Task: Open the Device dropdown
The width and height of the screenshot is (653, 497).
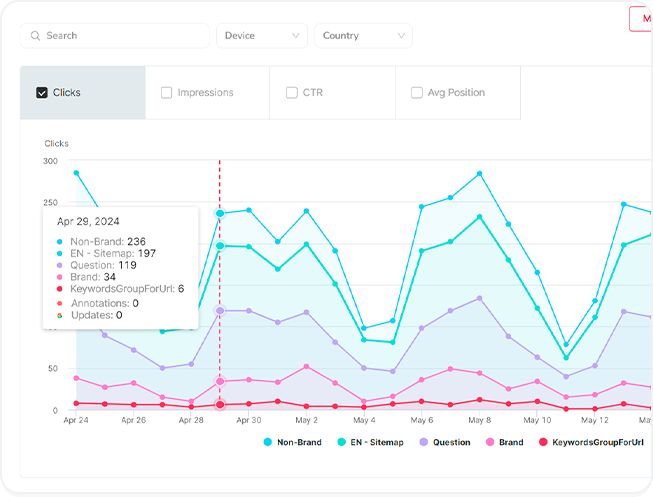Action: pos(261,36)
